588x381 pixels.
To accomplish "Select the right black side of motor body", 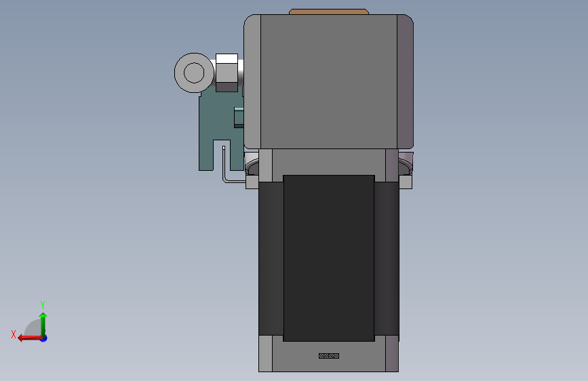I will click(387, 259).
